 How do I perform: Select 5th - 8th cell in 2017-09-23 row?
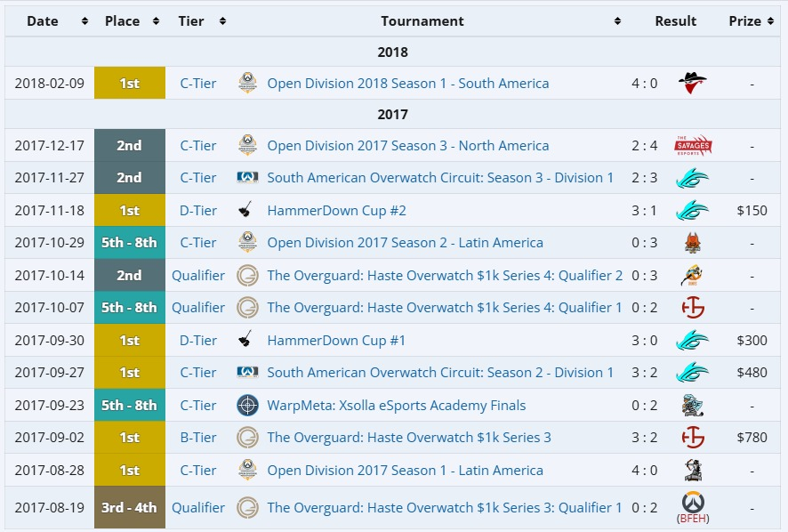[130, 406]
